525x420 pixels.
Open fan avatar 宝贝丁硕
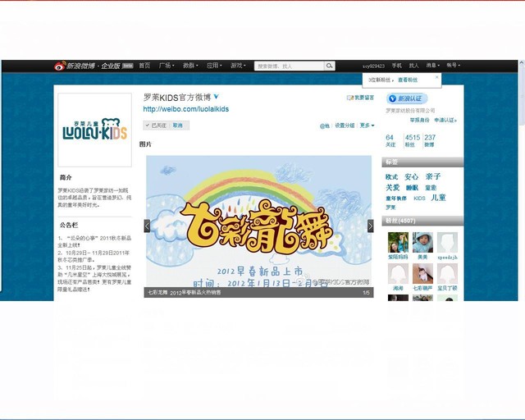coord(447,274)
